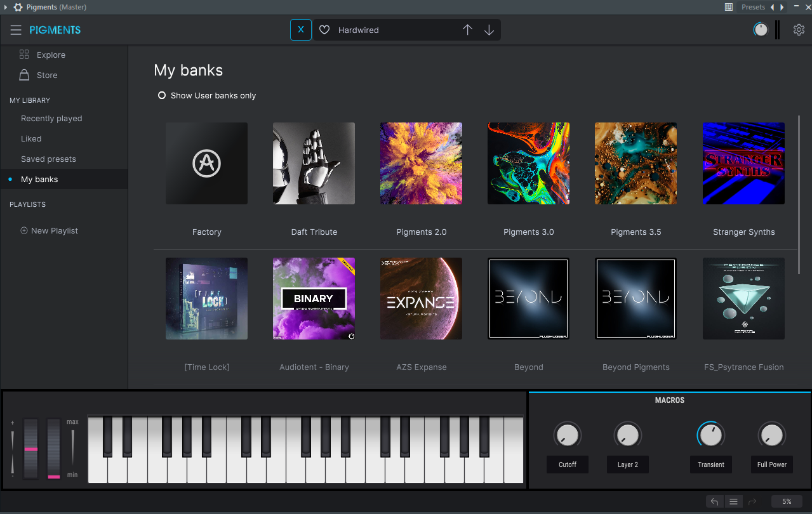Screen dimensions: 812x514
Task: Open the Pigments 3.5 bank
Action: click(636, 164)
